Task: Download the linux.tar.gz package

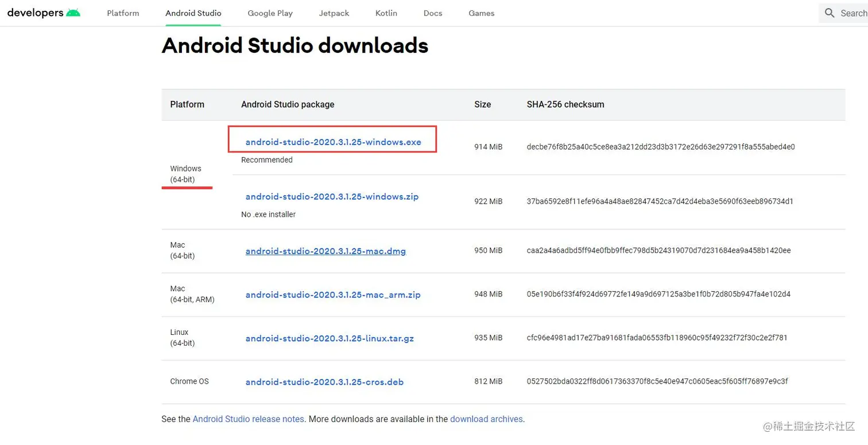Action: point(330,338)
